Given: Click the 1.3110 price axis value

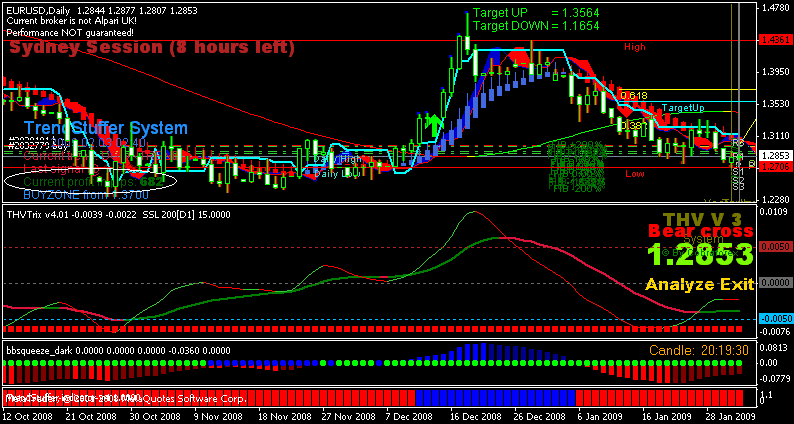Looking at the screenshot, I should [x=775, y=135].
